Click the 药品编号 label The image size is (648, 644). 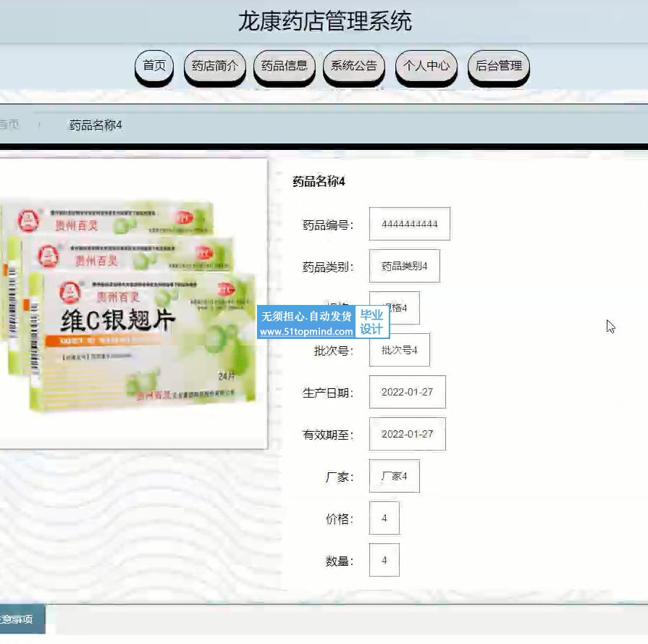[x=328, y=225]
